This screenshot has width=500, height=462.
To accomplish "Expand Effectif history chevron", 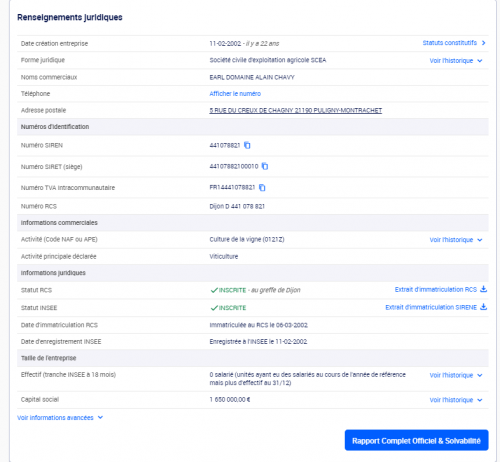I will click(480, 375).
